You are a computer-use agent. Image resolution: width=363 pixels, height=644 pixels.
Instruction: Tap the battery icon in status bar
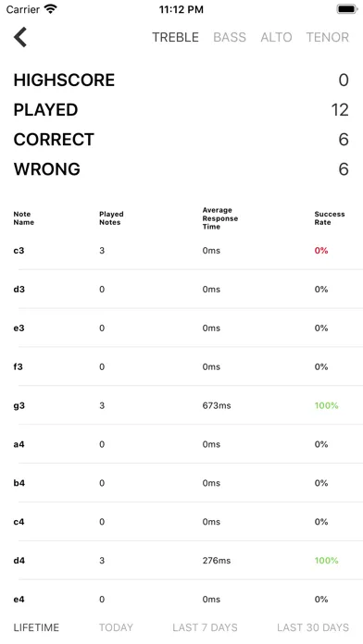(x=347, y=9)
